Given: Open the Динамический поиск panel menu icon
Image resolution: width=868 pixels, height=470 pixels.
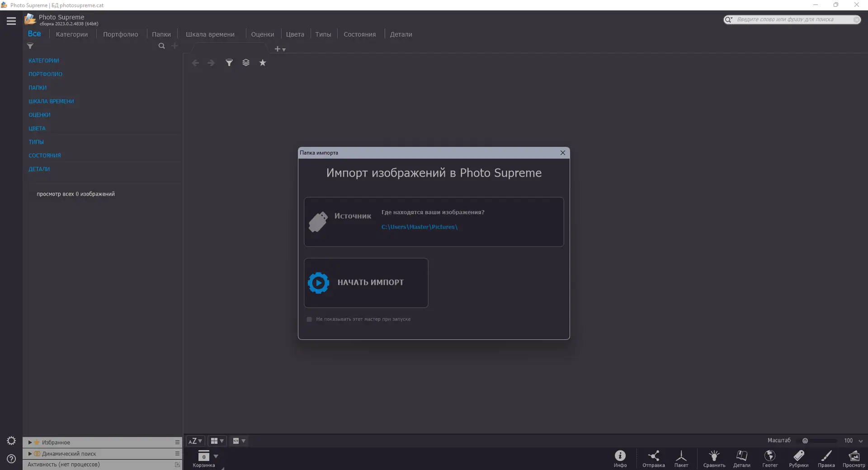Looking at the screenshot, I should tap(177, 453).
